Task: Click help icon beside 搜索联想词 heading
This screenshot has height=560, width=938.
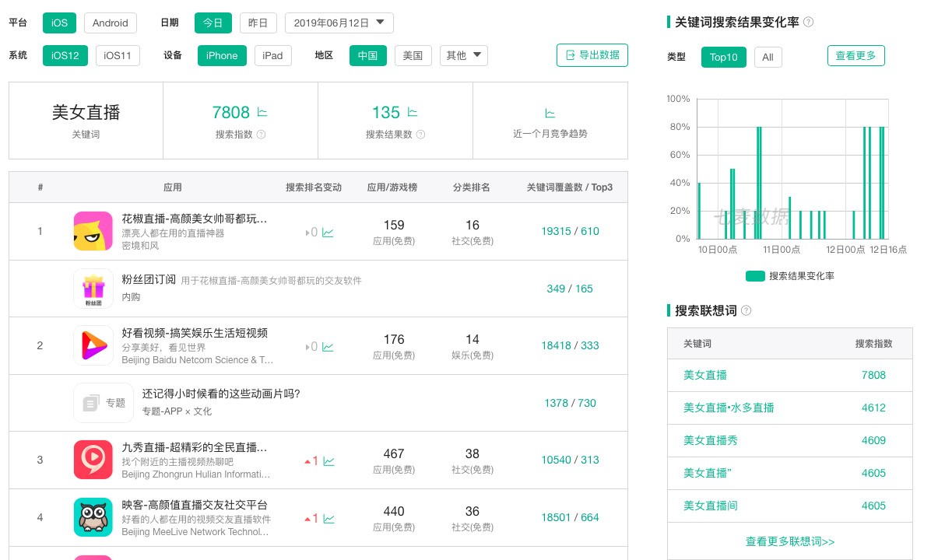Action: pyautogui.click(x=747, y=310)
